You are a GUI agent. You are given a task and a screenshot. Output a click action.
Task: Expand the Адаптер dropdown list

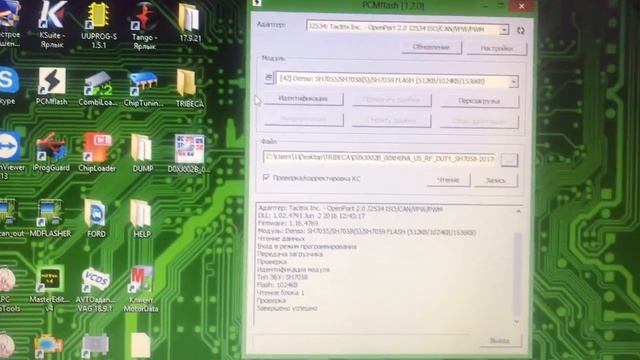point(504,29)
